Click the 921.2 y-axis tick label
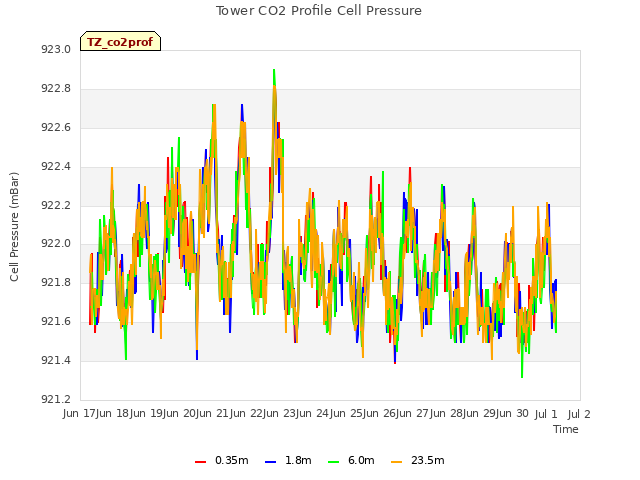The image size is (640, 480). pyautogui.click(x=56, y=400)
